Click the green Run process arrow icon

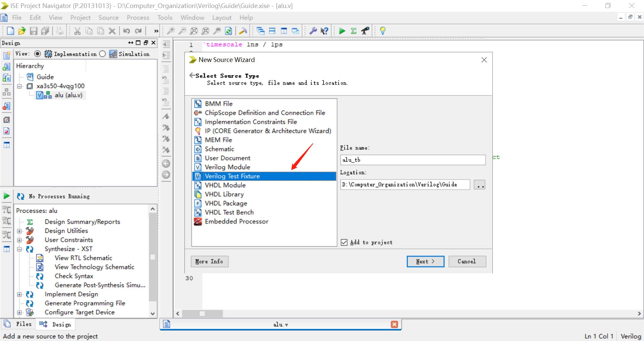[x=6, y=196]
